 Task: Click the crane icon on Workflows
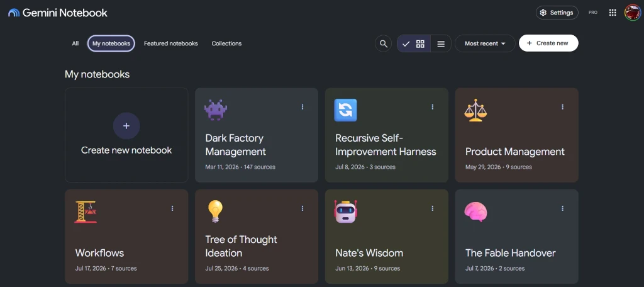[x=86, y=211]
